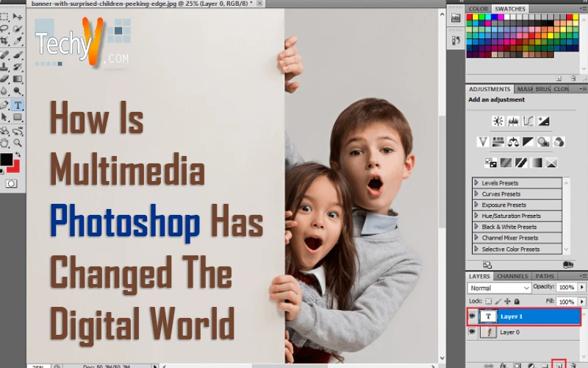This screenshot has width=588, height=368.
Task: Expand Curves Presets
Action: 476,194
